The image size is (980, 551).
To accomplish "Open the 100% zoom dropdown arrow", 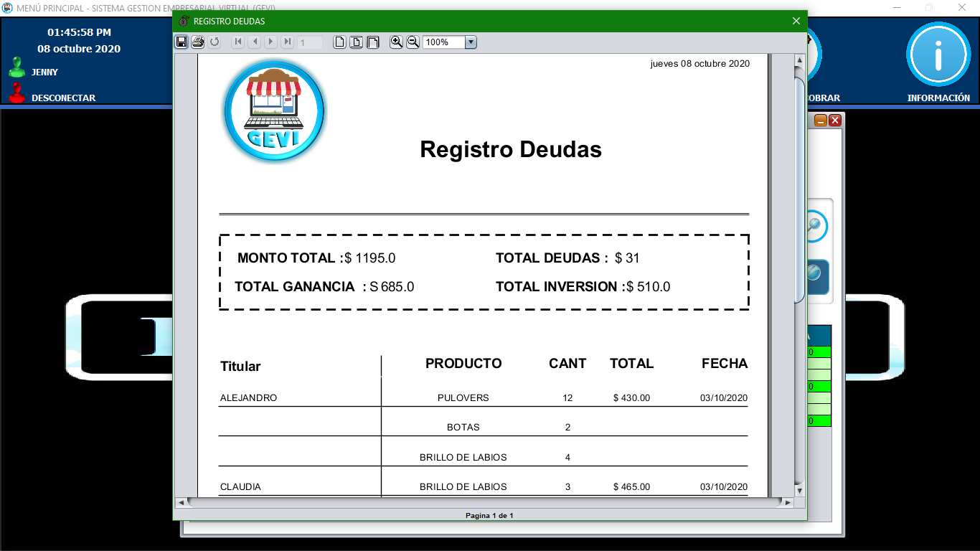I will pyautogui.click(x=471, y=42).
